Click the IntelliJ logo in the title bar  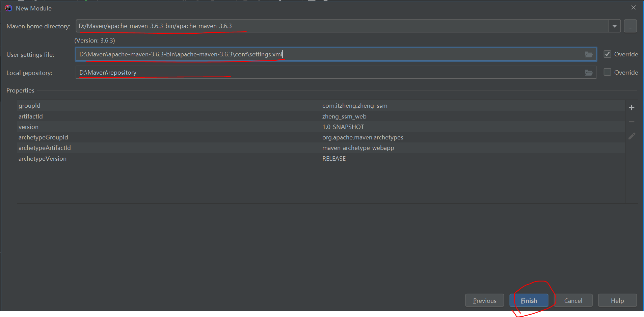click(x=8, y=8)
